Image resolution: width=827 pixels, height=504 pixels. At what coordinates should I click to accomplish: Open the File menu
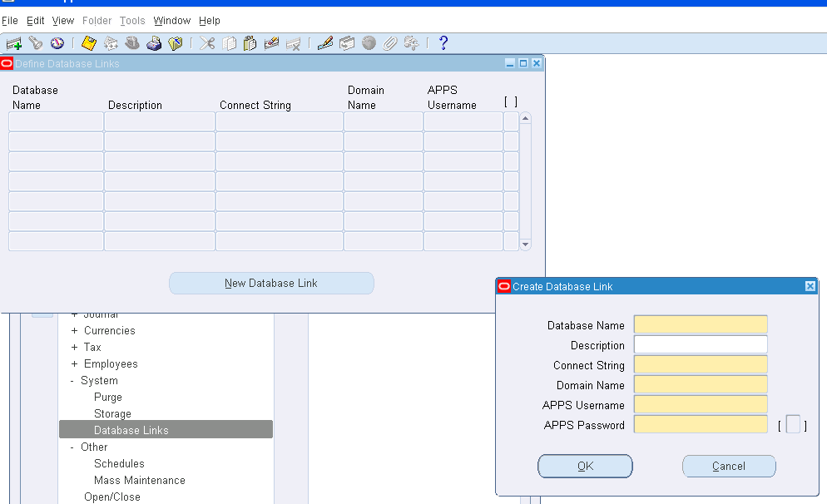coord(10,21)
